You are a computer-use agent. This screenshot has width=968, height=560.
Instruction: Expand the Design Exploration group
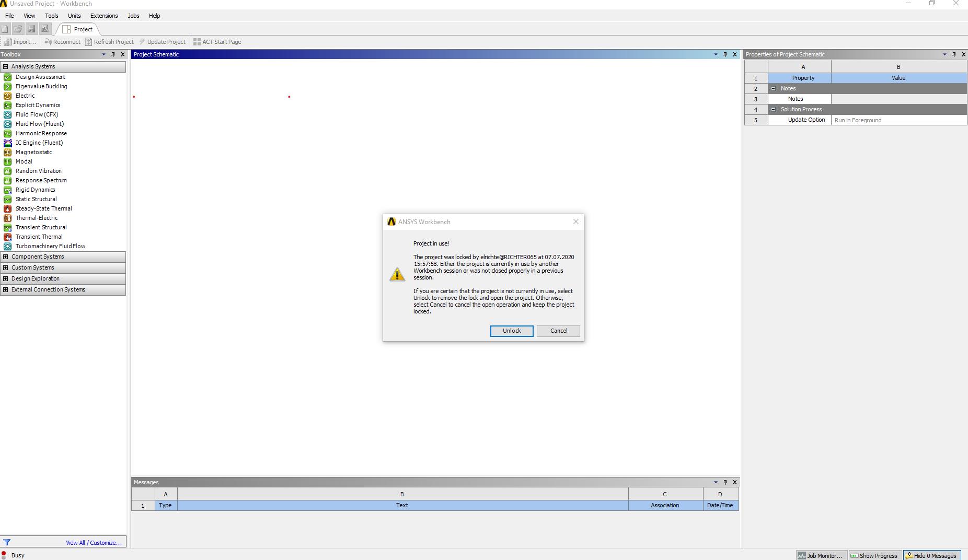(x=6, y=278)
